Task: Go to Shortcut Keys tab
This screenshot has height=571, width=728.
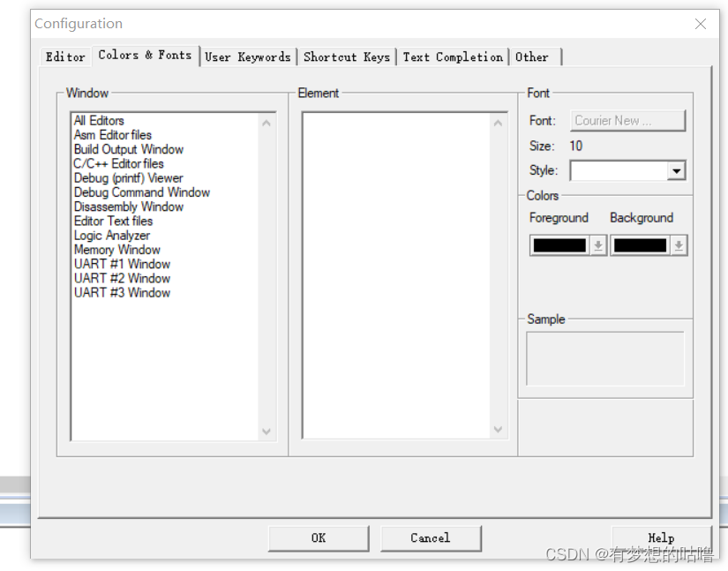Action: click(347, 57)
